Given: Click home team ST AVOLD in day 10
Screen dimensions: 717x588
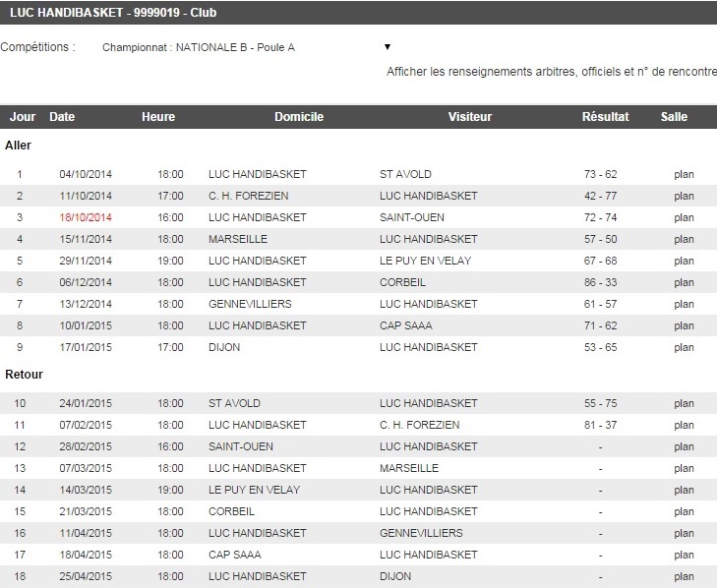Looking at the screenshot, I should 234,403.
